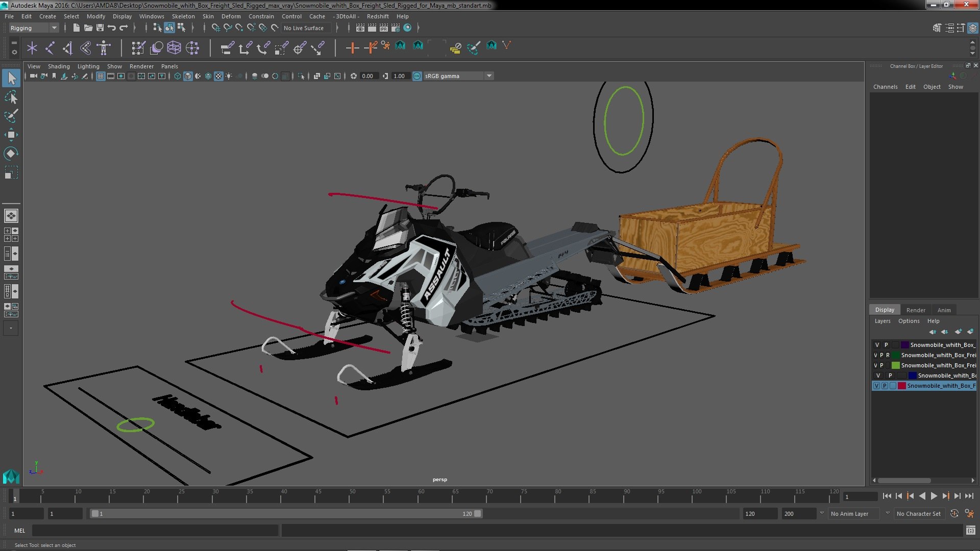
Task: Choose the Rotate tool in toolbox
Action: point(11,154)
